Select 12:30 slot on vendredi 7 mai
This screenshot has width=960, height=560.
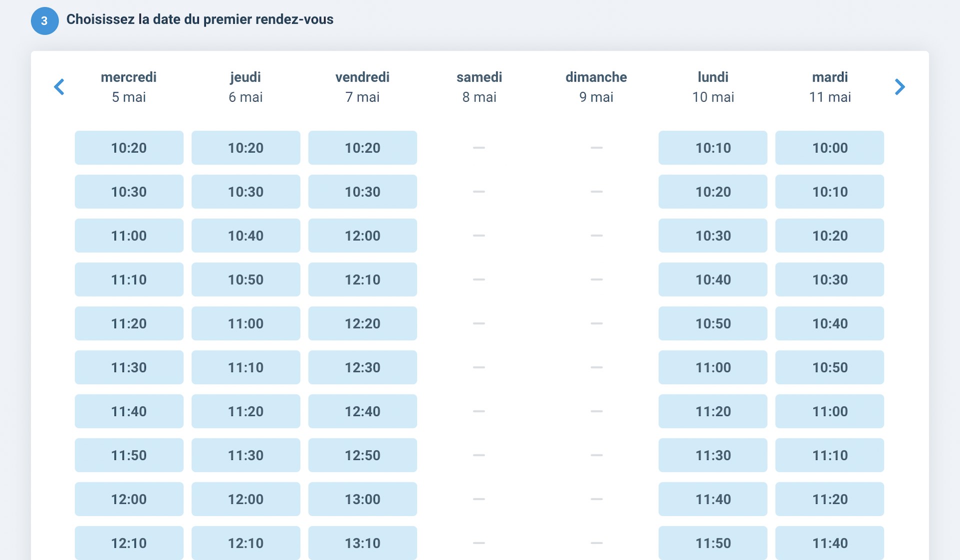(362, 367)
